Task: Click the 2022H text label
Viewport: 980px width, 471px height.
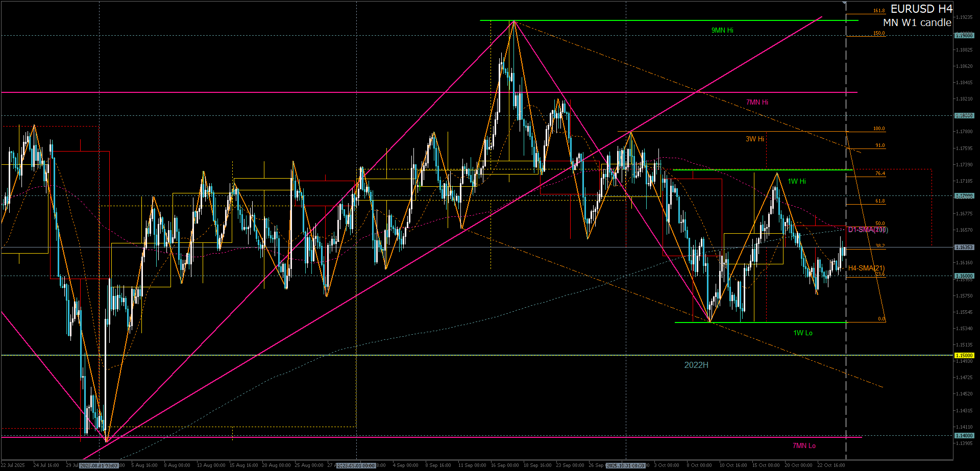Action: 696,365
